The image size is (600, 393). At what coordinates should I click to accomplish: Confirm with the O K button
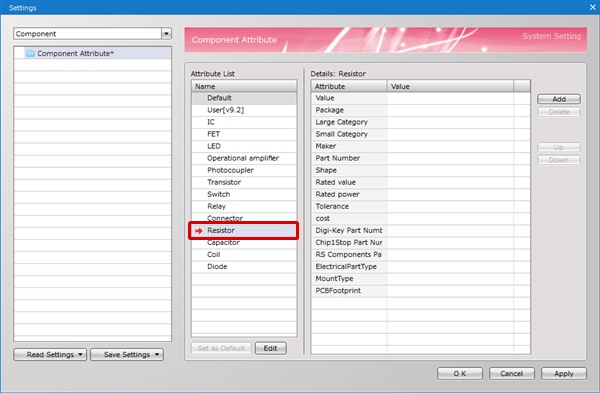(x=460, y=373)
